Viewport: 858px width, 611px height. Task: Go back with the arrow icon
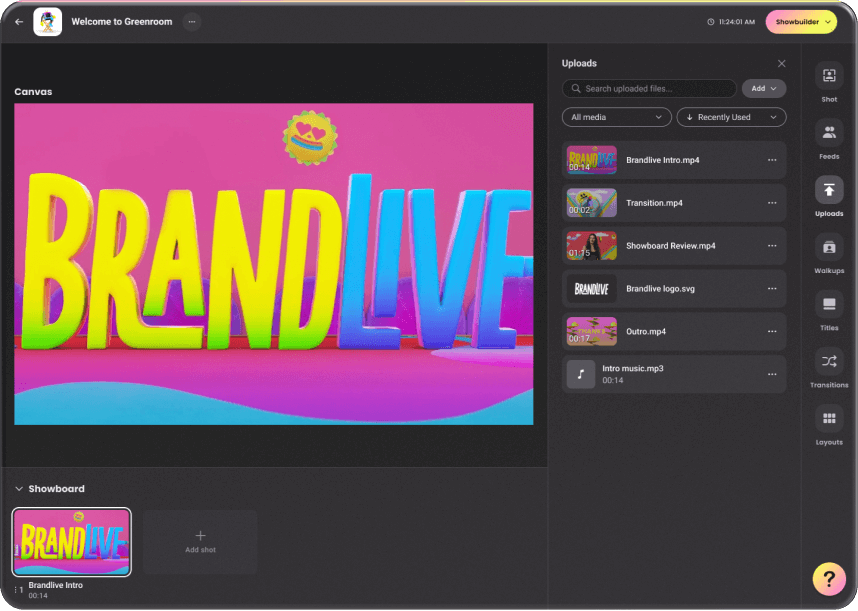[x=19, y=22]
